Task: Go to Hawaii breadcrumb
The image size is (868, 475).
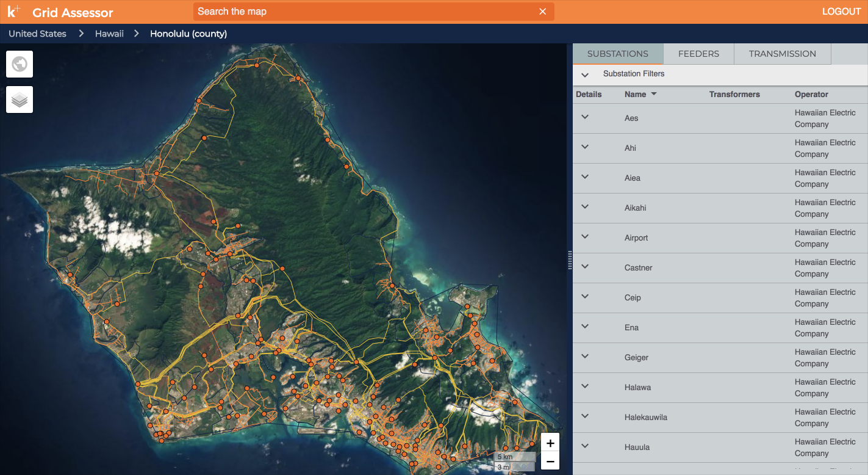Action: [109, 34]
